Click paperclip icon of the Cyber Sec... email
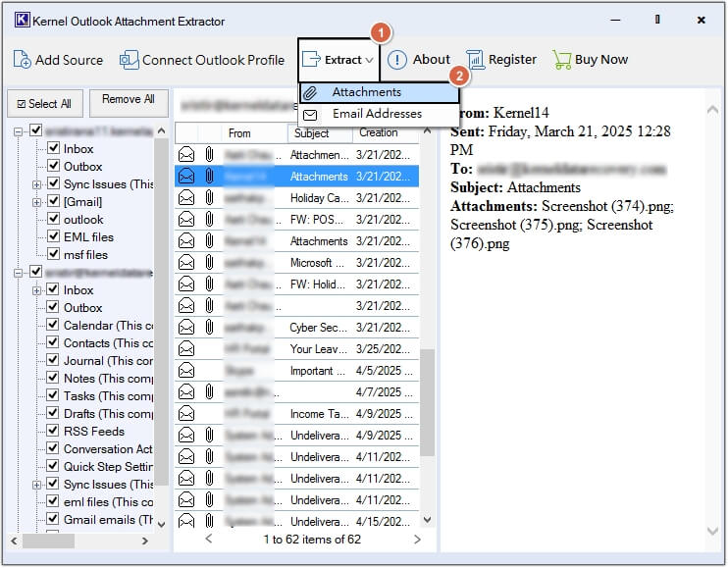The width and height of the screenshot is (728, 568). (x=209, y=327)
